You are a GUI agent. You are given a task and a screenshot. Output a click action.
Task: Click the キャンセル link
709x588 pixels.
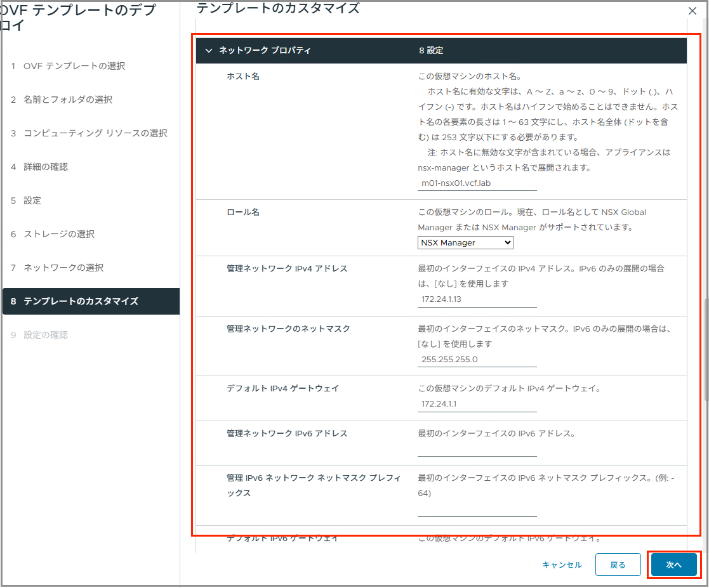(x=562, y=565)
